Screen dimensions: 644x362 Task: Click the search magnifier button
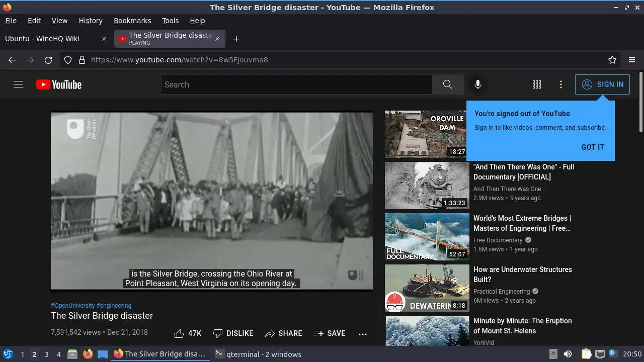click(447, 84)
